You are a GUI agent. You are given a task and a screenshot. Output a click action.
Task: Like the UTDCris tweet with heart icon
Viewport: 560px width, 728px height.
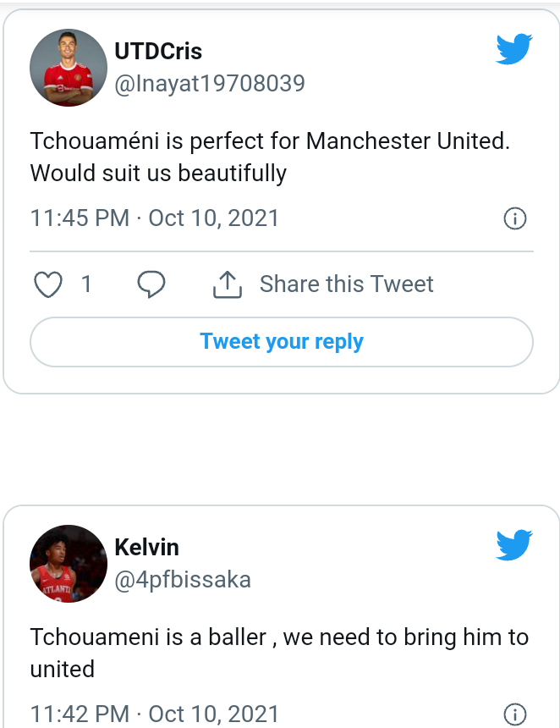tap(48, 284)
